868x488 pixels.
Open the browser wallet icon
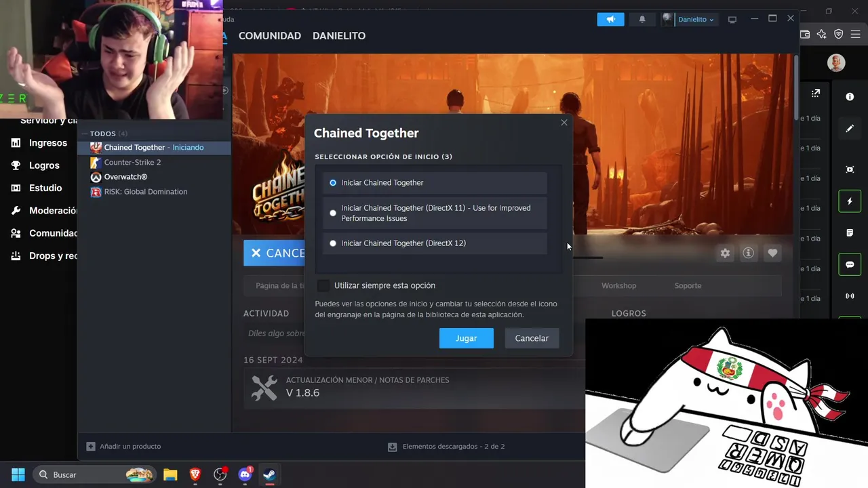806,34
